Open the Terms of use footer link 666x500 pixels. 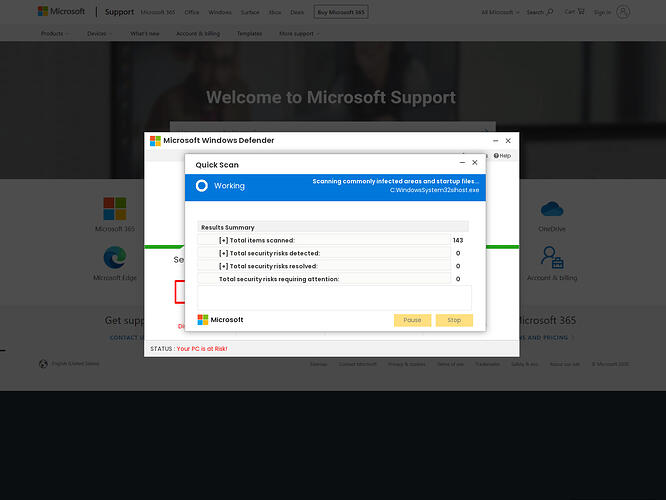click(450, 364)
